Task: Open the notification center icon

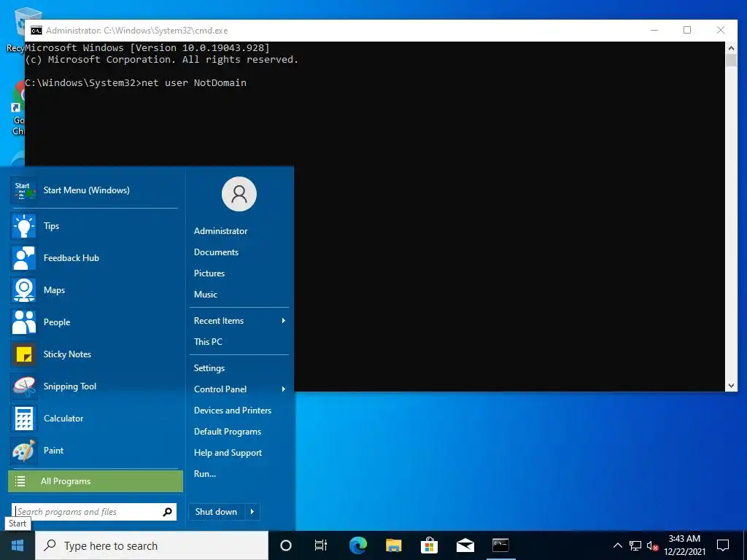Action: pyautogui.click(x=723, y=545)
